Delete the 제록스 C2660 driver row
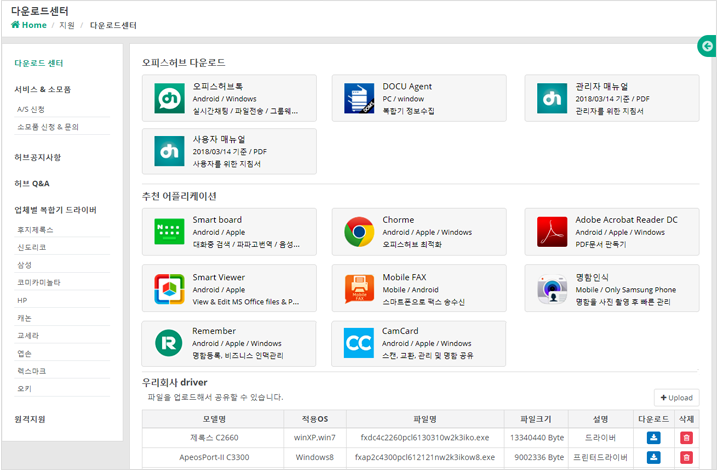 (686, 437)
